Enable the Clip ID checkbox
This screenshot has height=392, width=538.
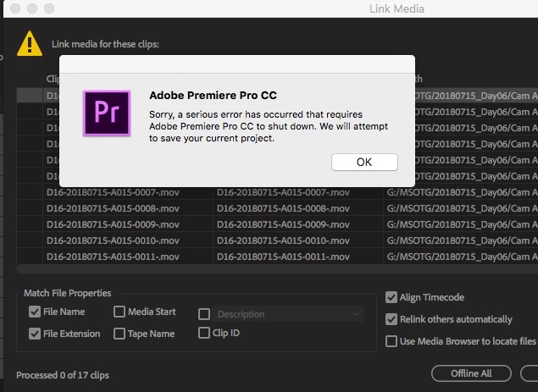pyautogui.click(x=204, y=333)
